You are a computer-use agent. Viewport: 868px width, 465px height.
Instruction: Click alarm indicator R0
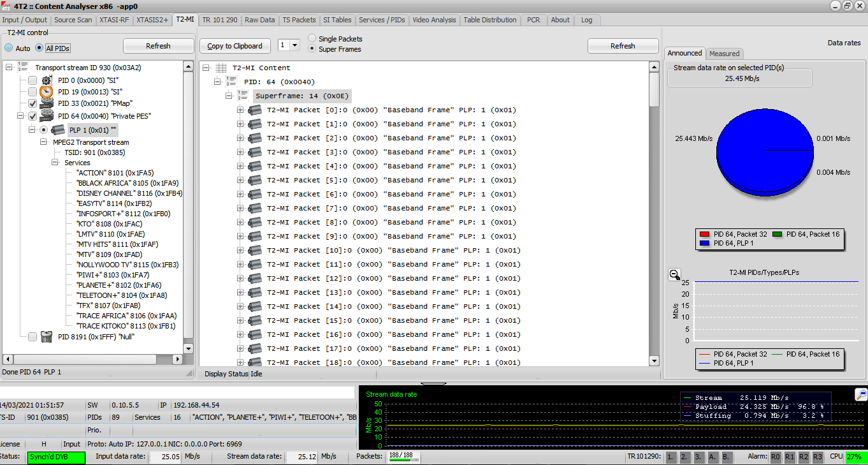776,457
